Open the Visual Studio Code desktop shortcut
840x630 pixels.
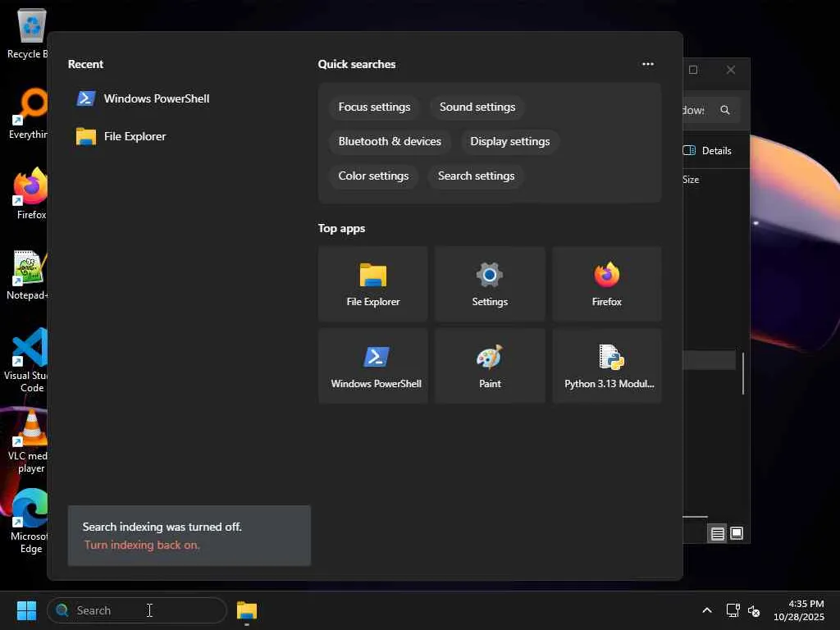point(25,360)
